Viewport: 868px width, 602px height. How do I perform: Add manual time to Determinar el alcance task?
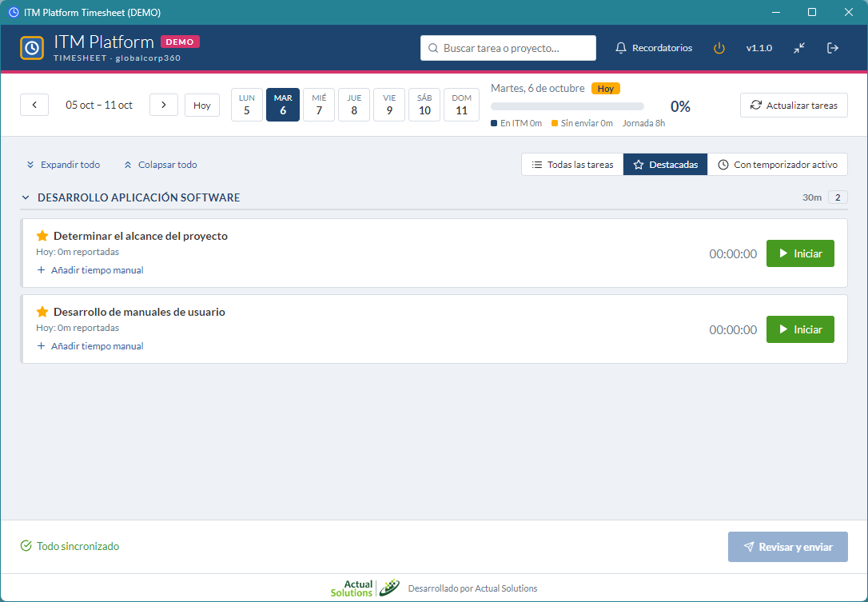(x=90, y=270)
